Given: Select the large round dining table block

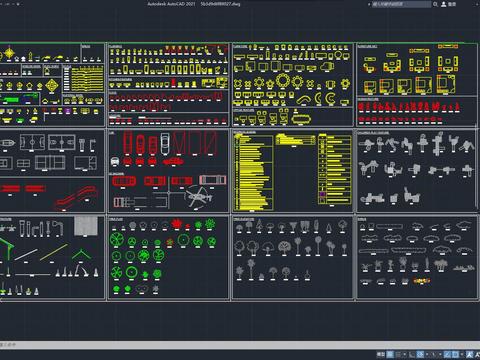Looking at the screenshot, I should [282, 80].
